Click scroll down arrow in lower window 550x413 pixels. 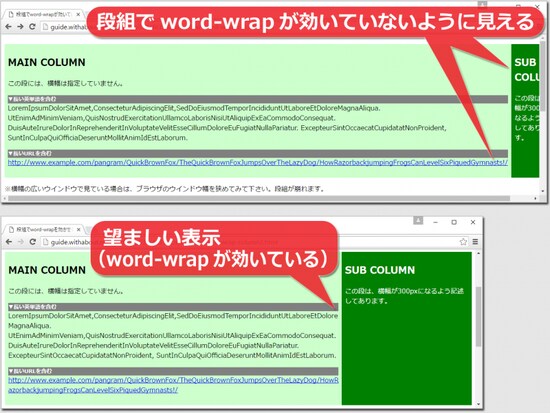coord(478,404)
